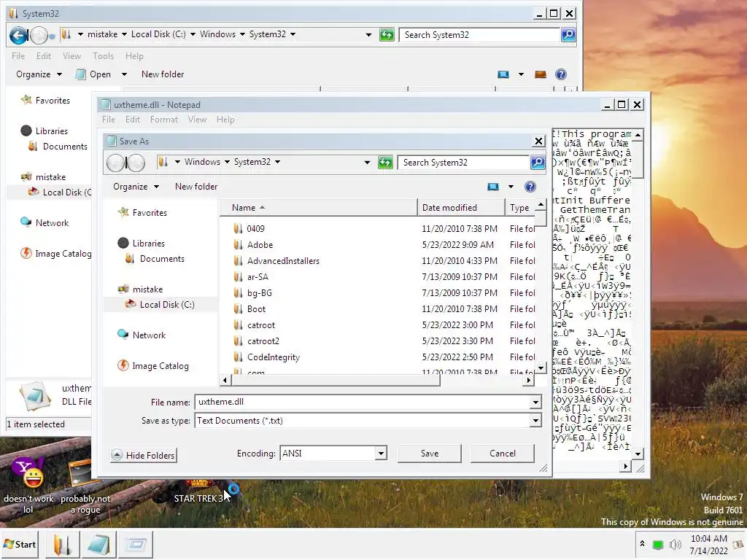Click New folder in Save As dialog

pos(196,187)
